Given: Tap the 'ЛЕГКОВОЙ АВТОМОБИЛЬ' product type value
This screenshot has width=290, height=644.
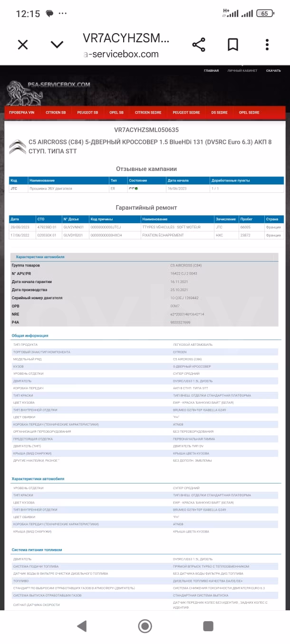Looking at the screenshot, I should point(193,345).
